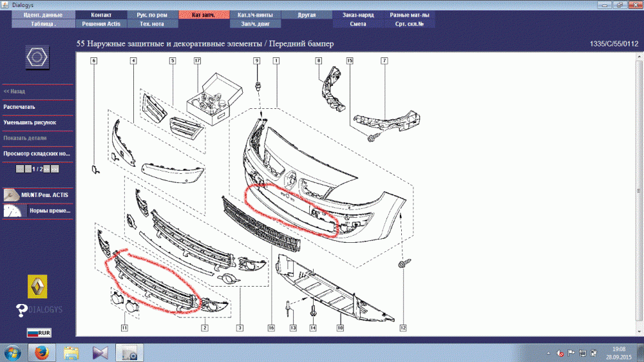Open Рук. по рем tab
644x362 pixels.
tap(152, 15)
